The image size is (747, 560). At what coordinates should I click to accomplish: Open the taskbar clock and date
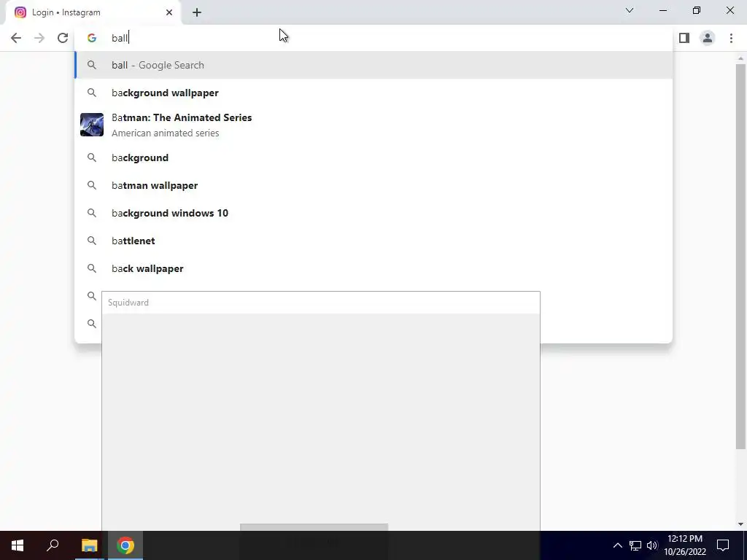(685, 545)
